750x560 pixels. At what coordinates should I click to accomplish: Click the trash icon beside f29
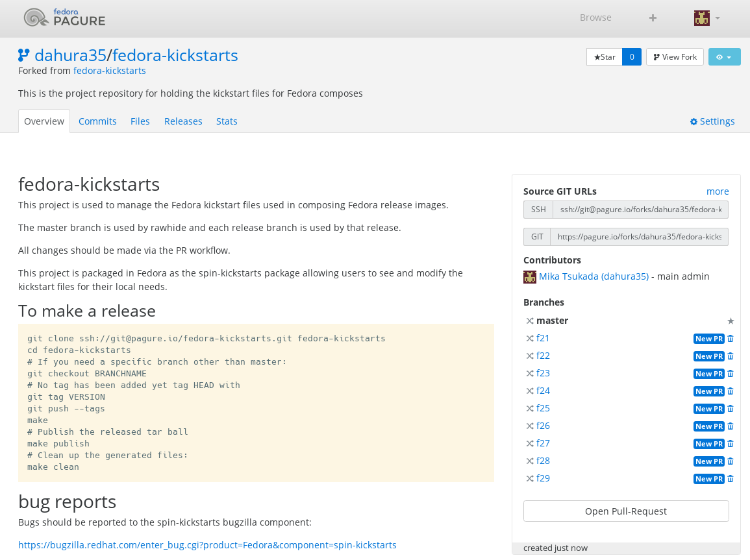pos(731,479)
